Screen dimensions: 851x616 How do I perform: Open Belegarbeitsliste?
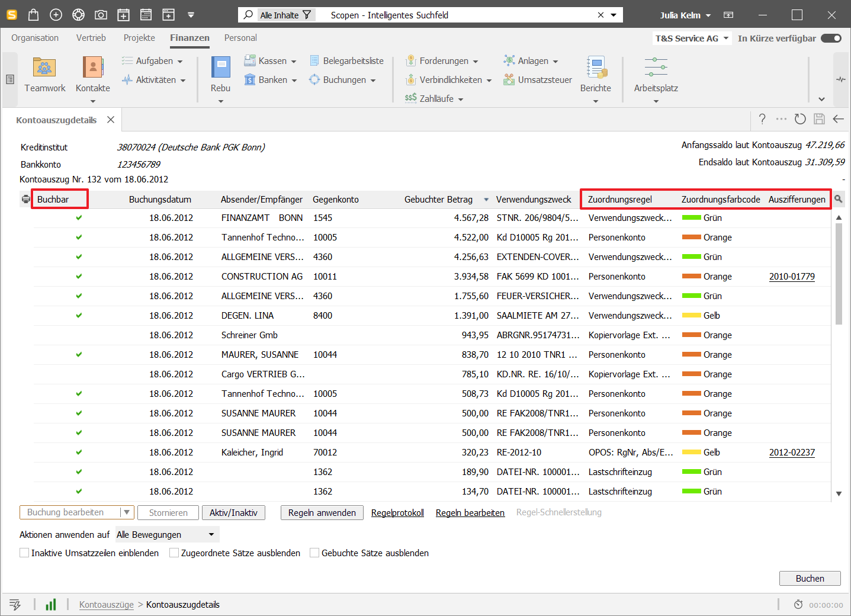(346, 61)
